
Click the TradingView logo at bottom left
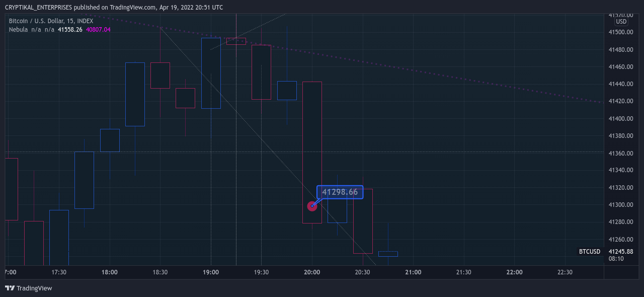tap(28, 288)
